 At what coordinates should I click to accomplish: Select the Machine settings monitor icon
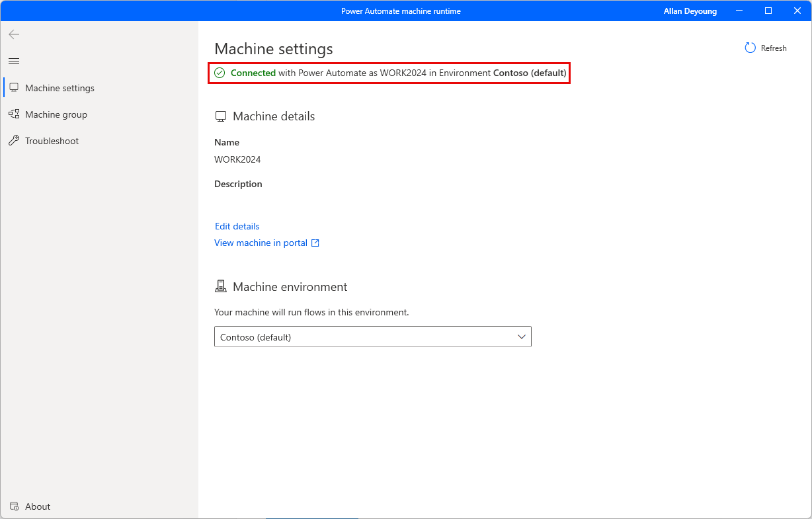(x=14, y=87)
